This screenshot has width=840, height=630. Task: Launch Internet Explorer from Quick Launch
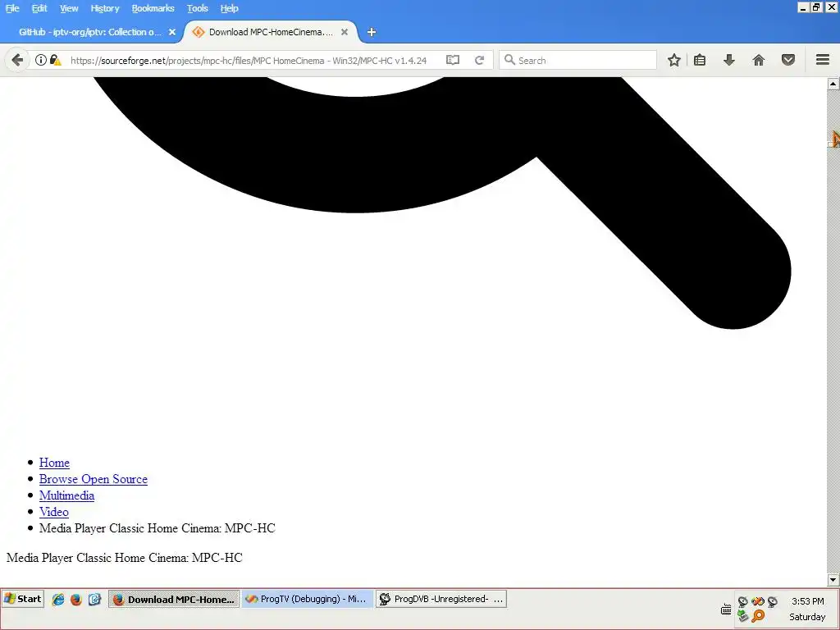click(x=58, y=600)
